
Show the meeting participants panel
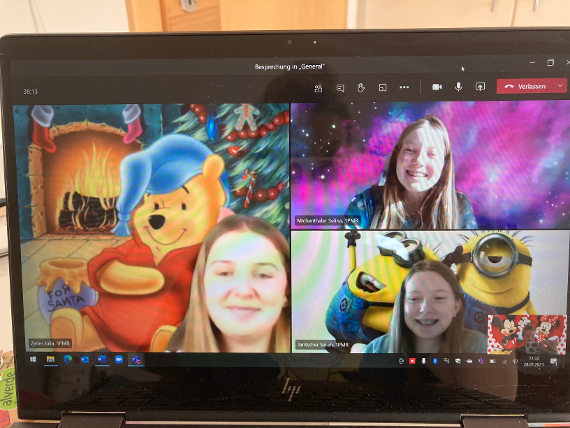tap(318, 88)
